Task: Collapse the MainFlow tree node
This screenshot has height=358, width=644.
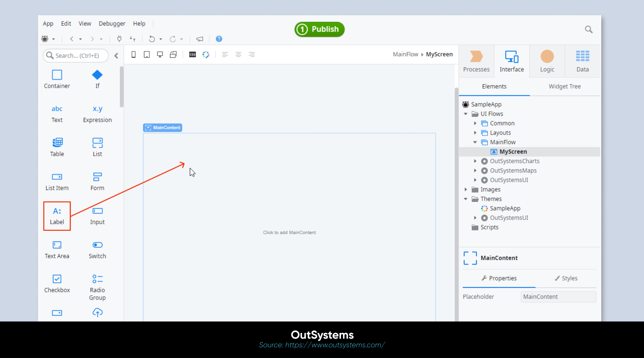Action: coord(475,142)
